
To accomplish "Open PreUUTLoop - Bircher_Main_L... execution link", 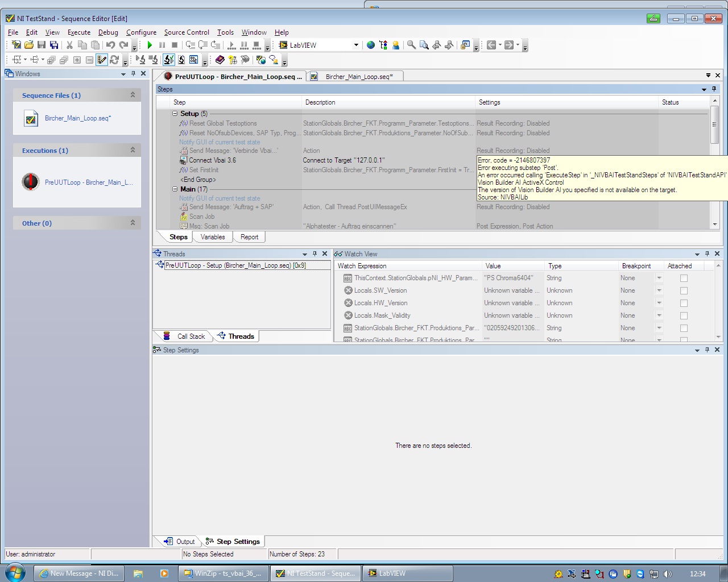I will 89,182.
